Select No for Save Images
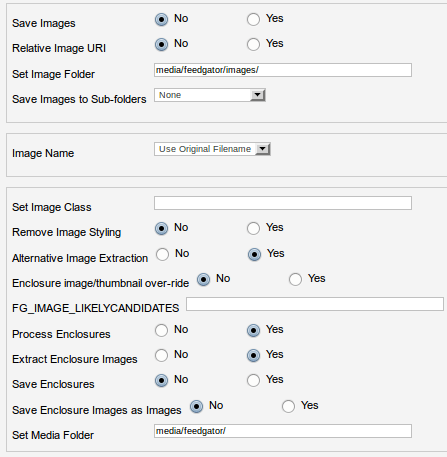The width and height of the screenshot is (447, 457). pos(161,19)
